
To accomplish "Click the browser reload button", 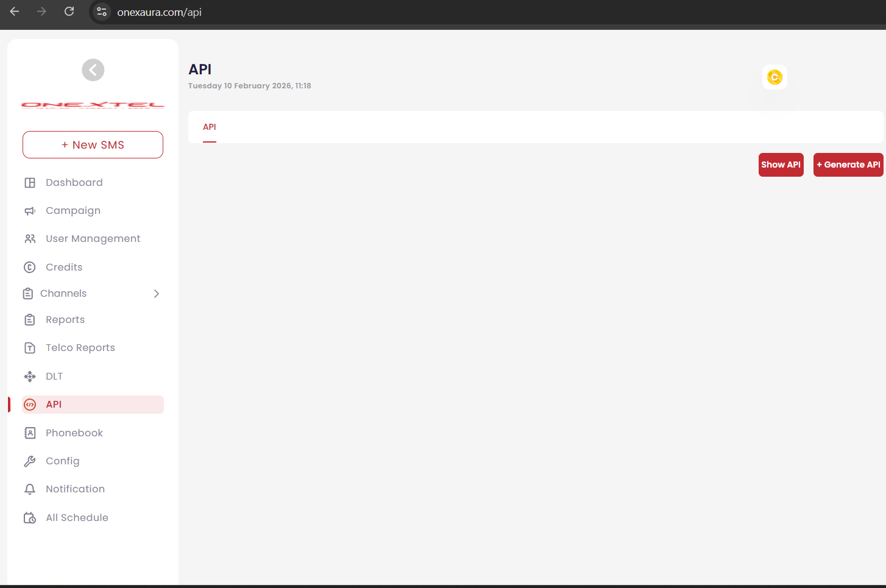I will click(69, 12).
